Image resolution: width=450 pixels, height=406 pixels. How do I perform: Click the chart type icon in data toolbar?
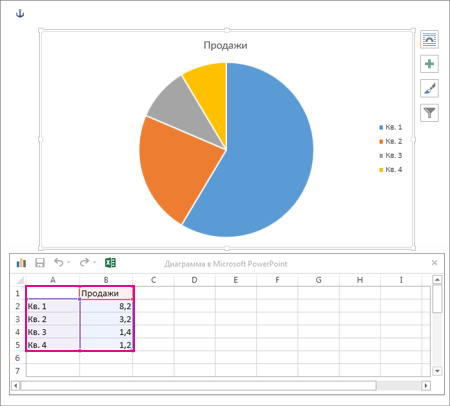click(21, 263)
